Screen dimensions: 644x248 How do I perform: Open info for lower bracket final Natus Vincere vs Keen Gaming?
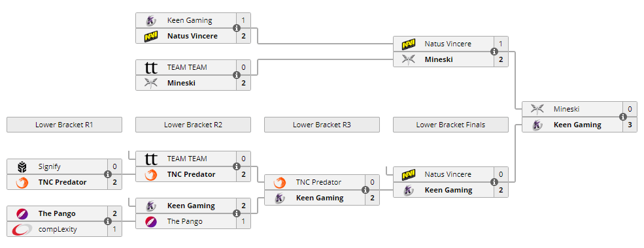[x=494, y=182]
